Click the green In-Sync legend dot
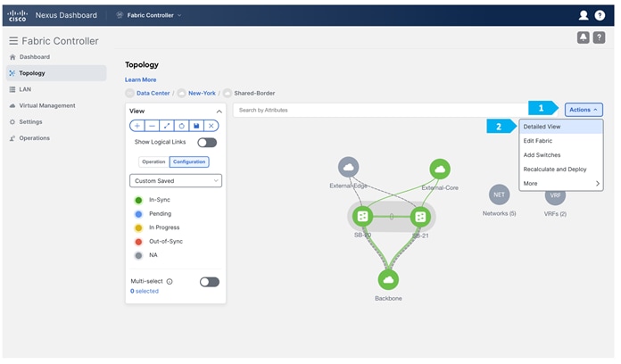Viewport: 621px width, 364px height. [138, 200]
